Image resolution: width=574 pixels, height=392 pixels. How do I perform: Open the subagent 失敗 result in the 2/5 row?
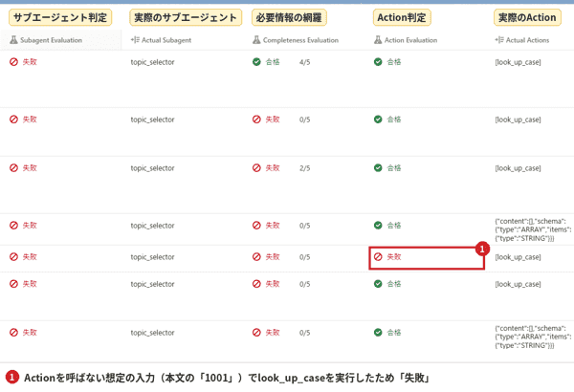[x=30, y=168]
